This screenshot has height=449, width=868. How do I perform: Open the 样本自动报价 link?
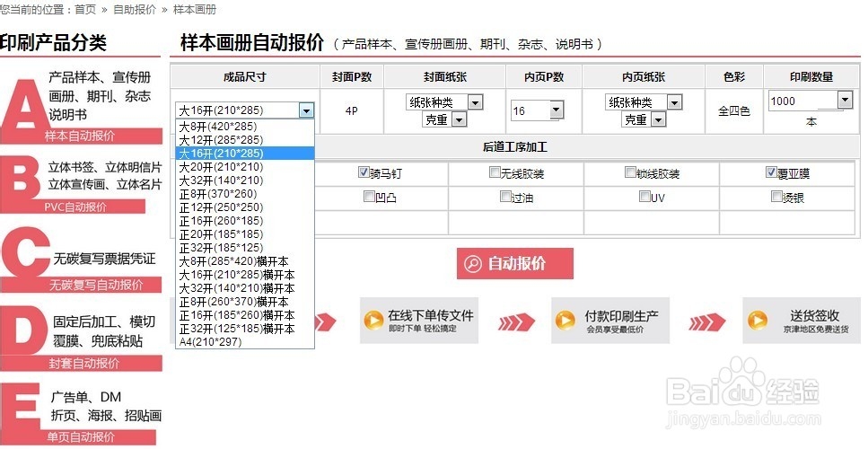80,136
